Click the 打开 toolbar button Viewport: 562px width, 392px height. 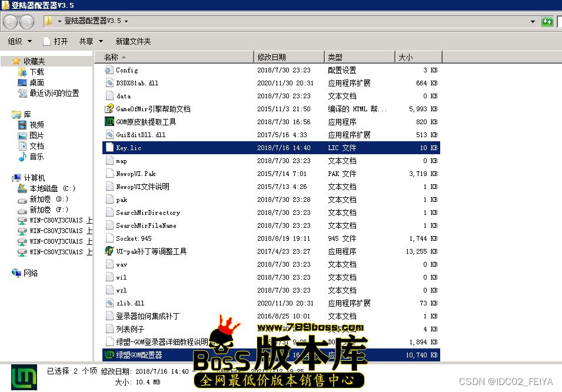click(x=55, y=41)
